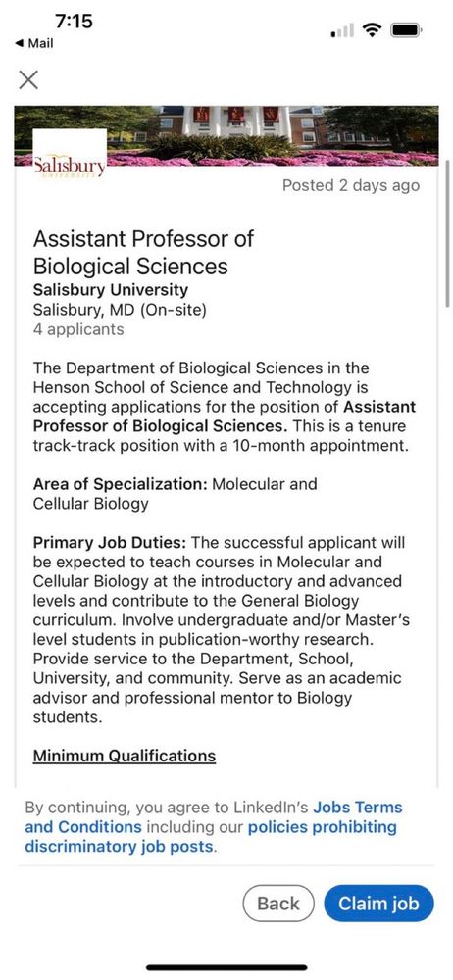Tap the home indicator bar at bottom

coord(226,967)
